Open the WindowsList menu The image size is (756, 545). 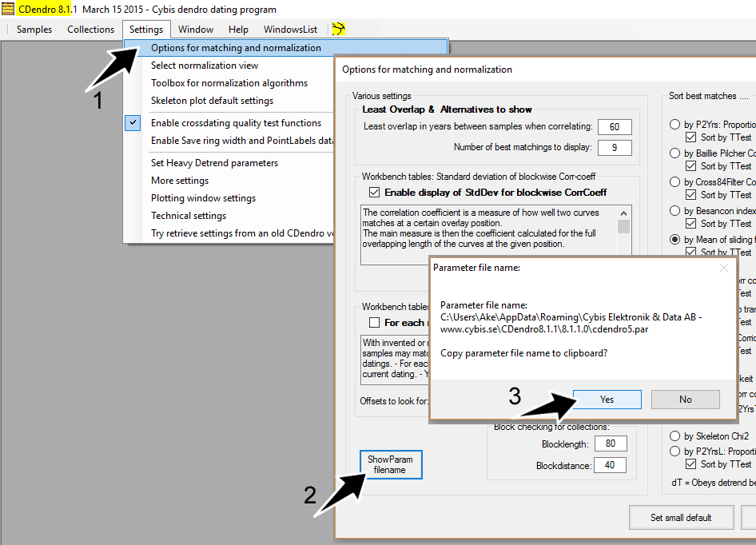coord(290,30)
